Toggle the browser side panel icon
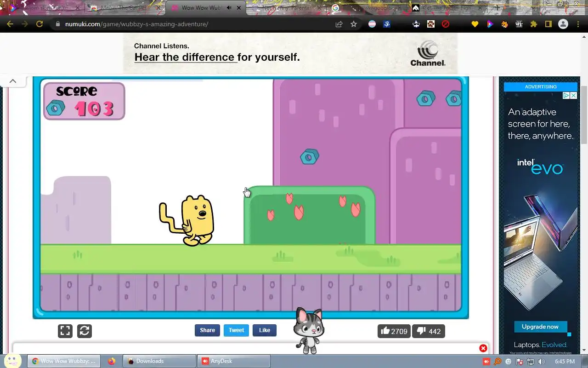588x368 pixels. (x=548, y=24)
